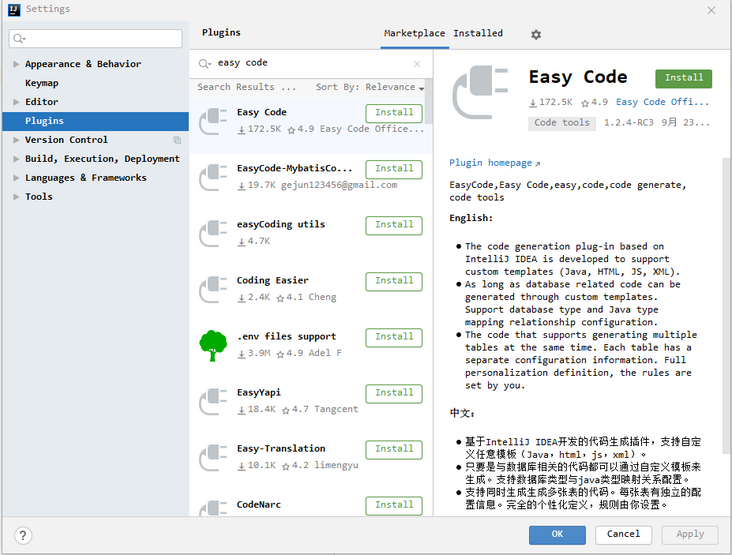
Task: Expand the Appearance & Behavior section
Action: point(16,64)
